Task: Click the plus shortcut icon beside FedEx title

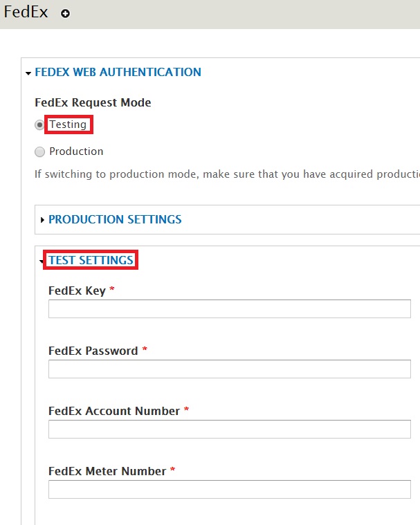Action: pyautogui.click(x=65, y=13)
